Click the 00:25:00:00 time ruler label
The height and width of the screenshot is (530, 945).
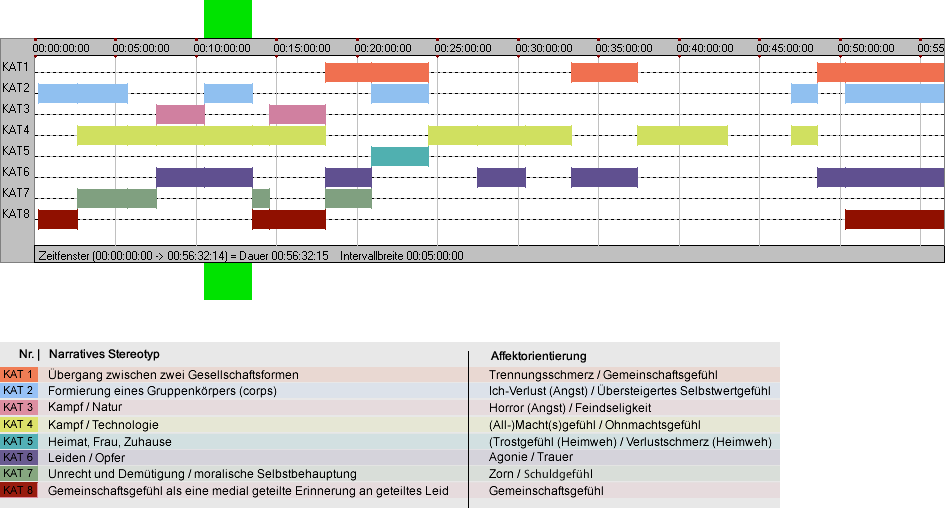pos(463,48)
